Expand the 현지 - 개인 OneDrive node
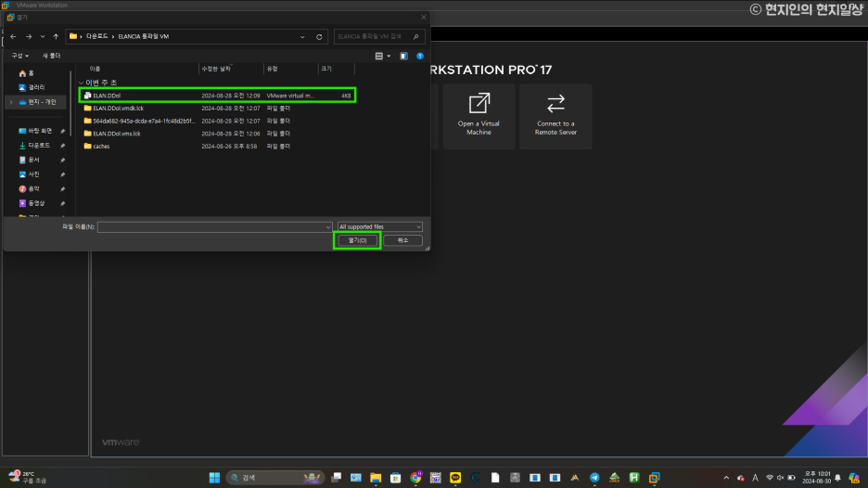 click(11, 102)
